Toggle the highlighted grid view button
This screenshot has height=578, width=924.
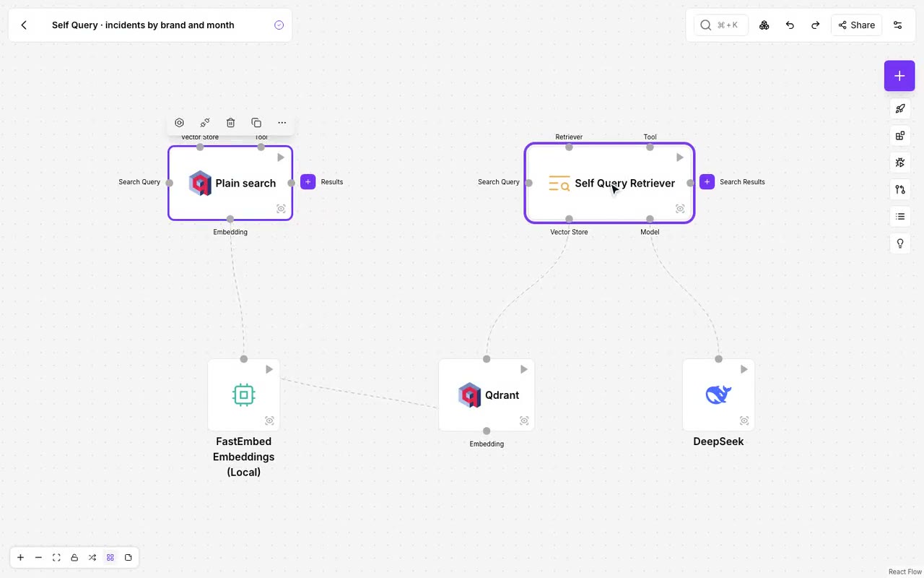coord(110,558)
